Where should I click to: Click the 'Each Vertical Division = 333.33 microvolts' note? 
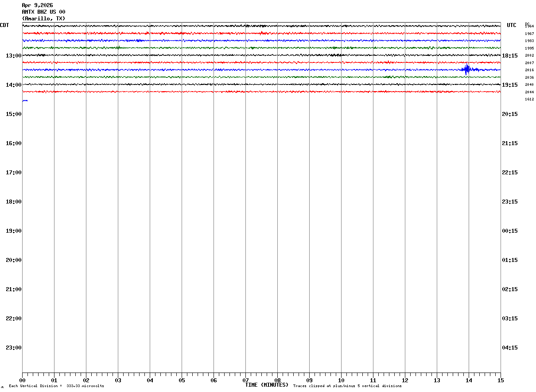(x=56, y=386)
